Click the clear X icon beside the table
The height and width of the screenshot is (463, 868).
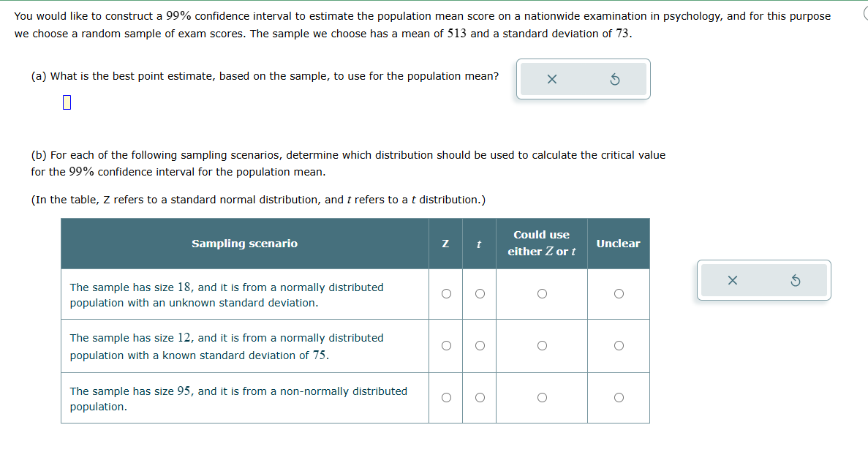pos(732,280)
